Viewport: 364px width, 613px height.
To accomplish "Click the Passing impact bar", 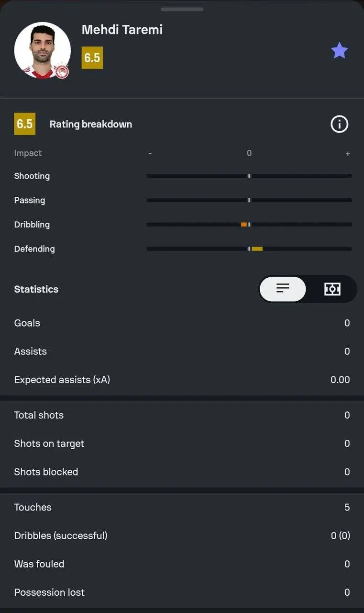I will pyautogui.click(x=249, y=200).
